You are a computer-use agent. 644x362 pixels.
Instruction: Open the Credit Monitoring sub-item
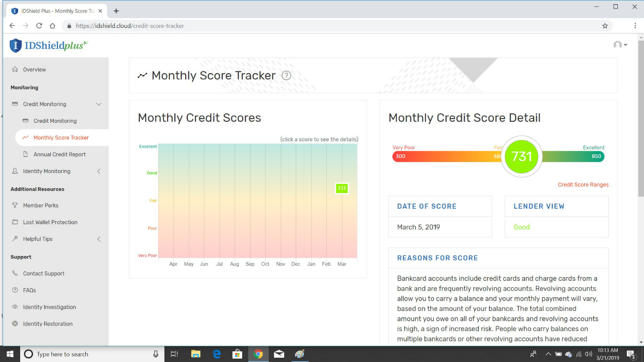click(55, 121)
